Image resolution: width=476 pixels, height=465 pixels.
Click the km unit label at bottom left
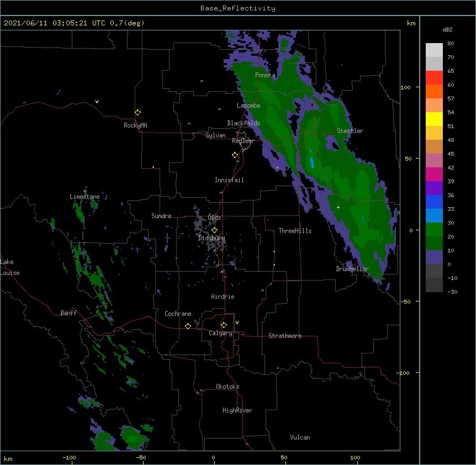[8, 459]
